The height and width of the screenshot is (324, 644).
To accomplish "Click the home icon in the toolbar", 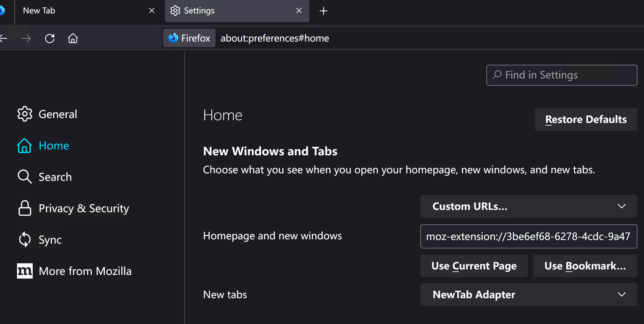I will pyautogui.click(x=73, y=39).
